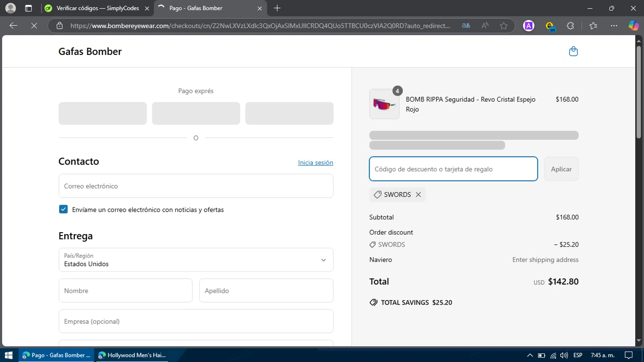644x362 pixels.
Task: Click the browser address bar URL
Action: [x=260, y=26]
